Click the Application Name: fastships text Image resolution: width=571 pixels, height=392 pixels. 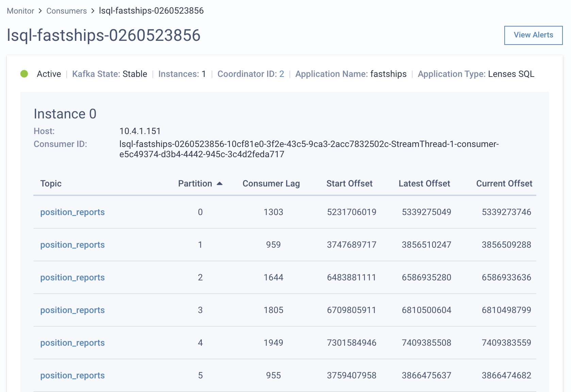[x=351, y=74]
